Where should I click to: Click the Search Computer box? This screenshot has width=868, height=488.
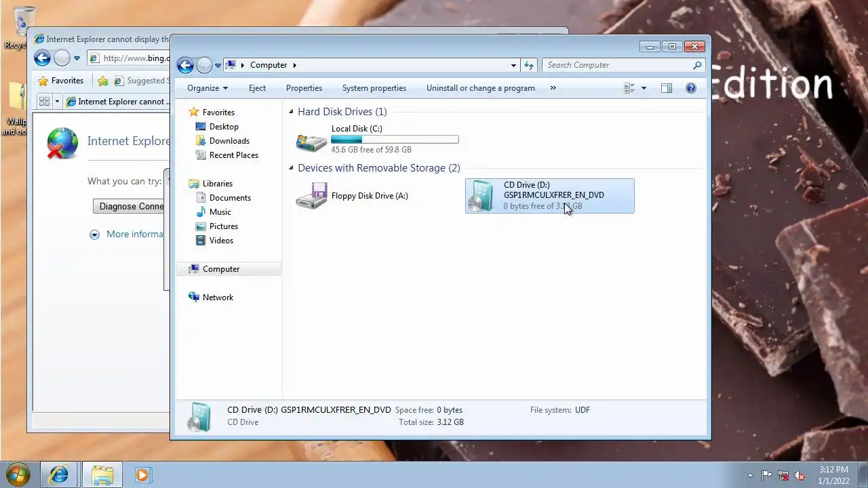click(x=617, y=65)
